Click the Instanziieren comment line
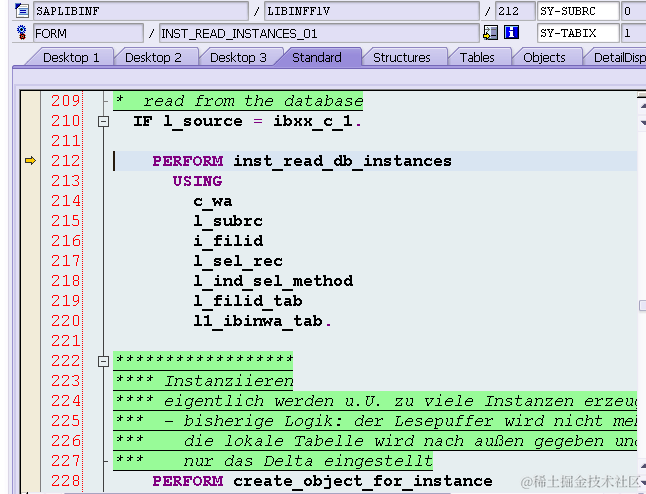 pos(203,381)
